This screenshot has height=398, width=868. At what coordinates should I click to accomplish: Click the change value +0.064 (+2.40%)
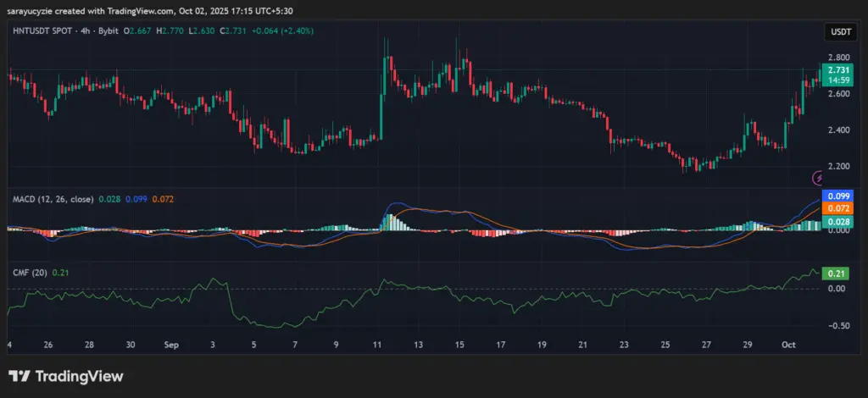click(282, 31)
